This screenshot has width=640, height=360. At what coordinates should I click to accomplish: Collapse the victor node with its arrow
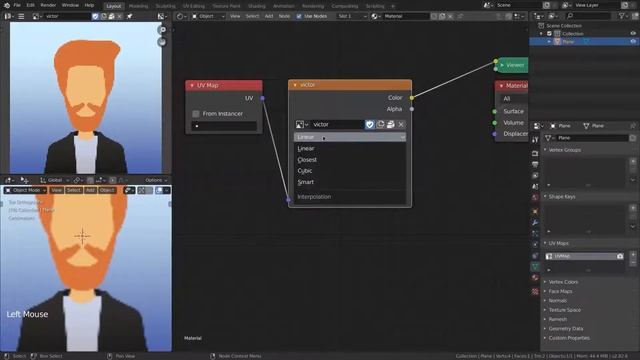point(295,85)
